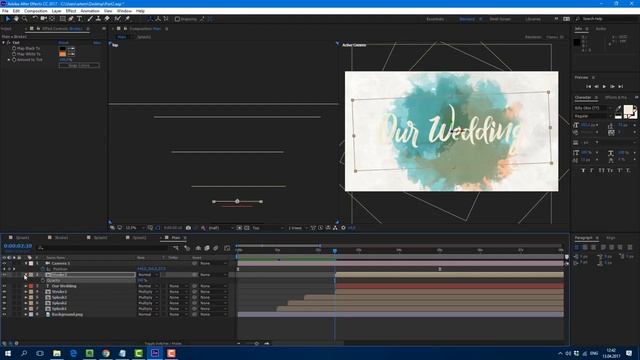Click the Search Help field
This screenshot has width=640, height=360.
[x=607, y=19]
